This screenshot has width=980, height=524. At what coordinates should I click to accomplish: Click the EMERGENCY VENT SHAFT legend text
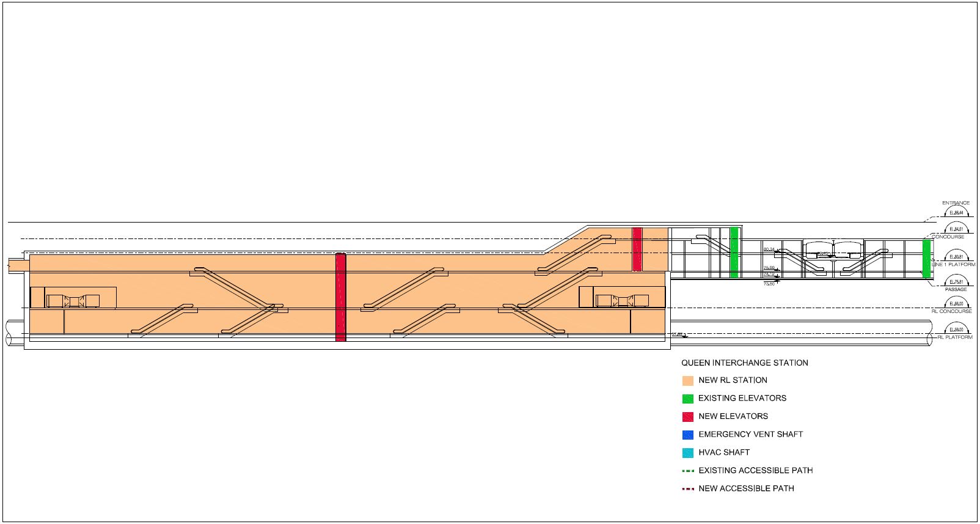(x=750, y=435)
